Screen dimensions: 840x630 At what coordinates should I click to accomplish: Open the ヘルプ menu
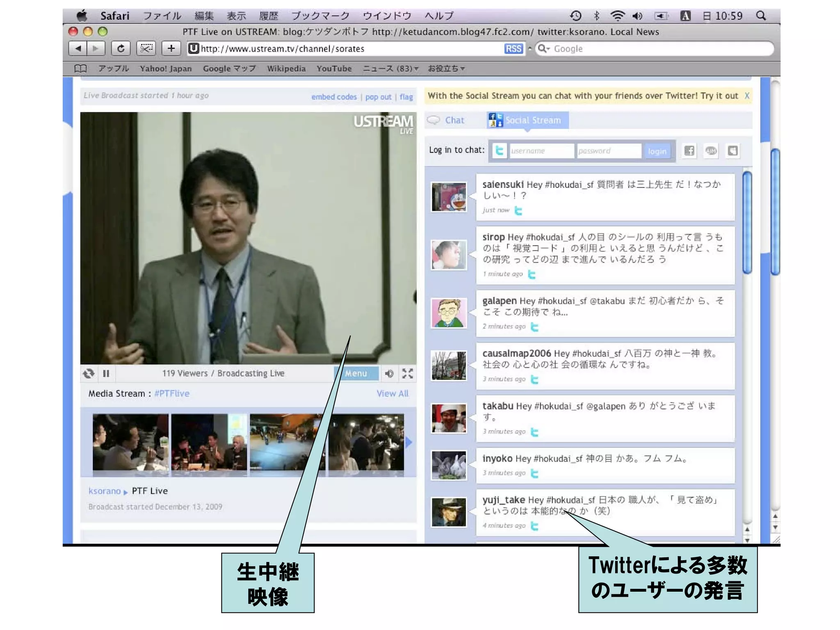[x=439, y=16]
